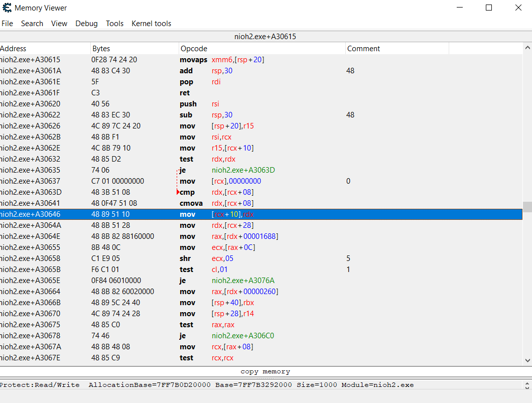Select the shr ecx,05 instruction row
Image resolution: width=532 pixels, height=403 pixels.
tap(261, 258)
